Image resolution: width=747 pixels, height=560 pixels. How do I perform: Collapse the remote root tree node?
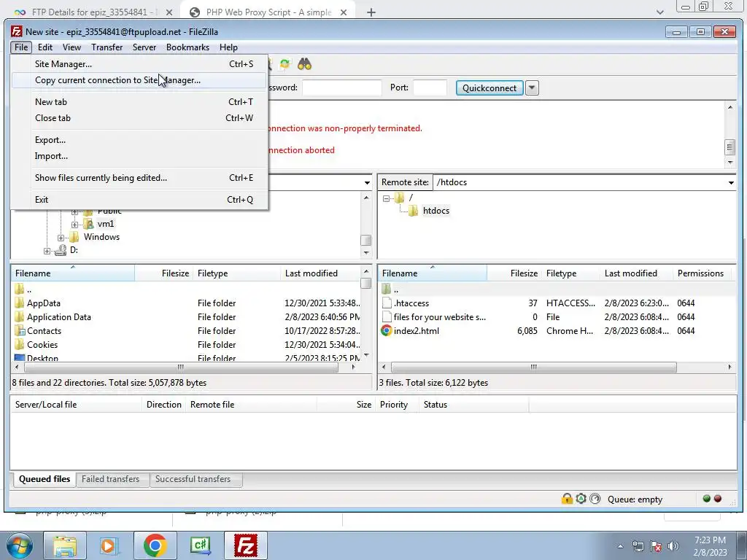pyautogui.click(x=387, y=198)
